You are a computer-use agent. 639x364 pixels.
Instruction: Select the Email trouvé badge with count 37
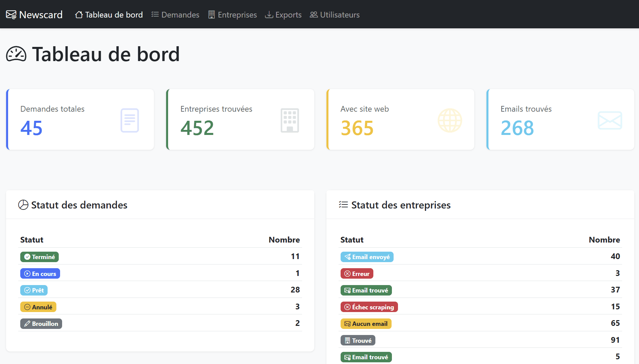(366, 290)
